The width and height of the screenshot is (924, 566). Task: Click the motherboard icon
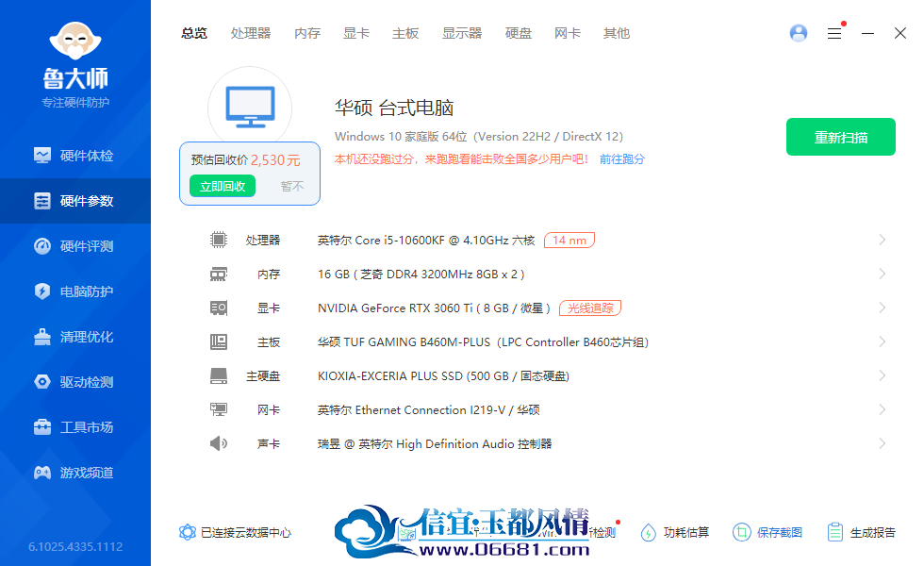coord(219,341)
